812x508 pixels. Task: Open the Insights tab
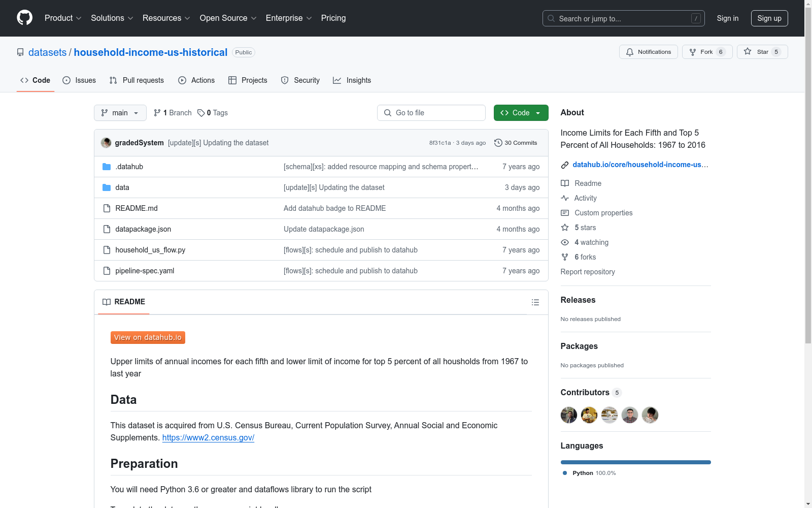tap(352, 80)
